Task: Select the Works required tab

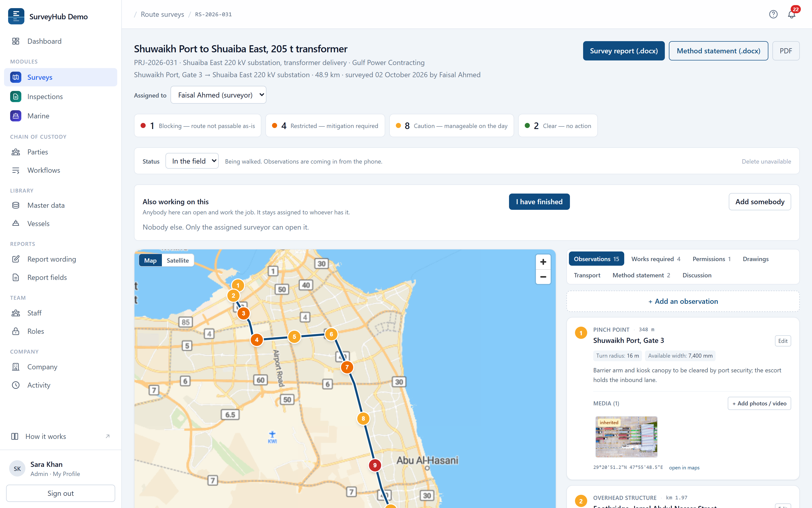Action: 656,259
